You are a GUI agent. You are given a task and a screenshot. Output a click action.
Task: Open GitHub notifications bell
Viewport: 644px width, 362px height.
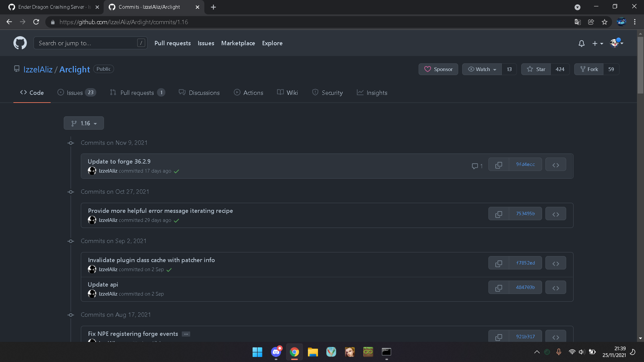tap(581, 43)
